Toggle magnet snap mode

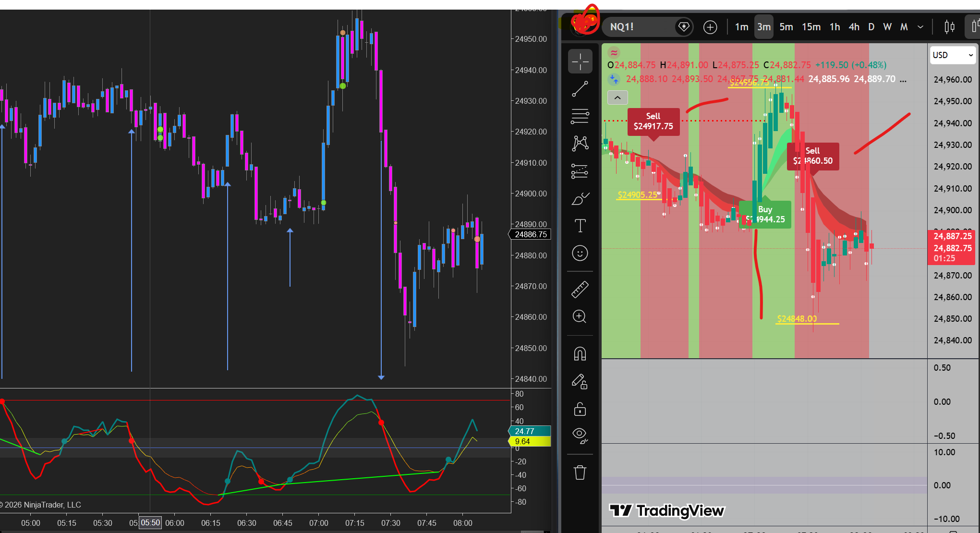pyautogui.click(x=580, y=354)
